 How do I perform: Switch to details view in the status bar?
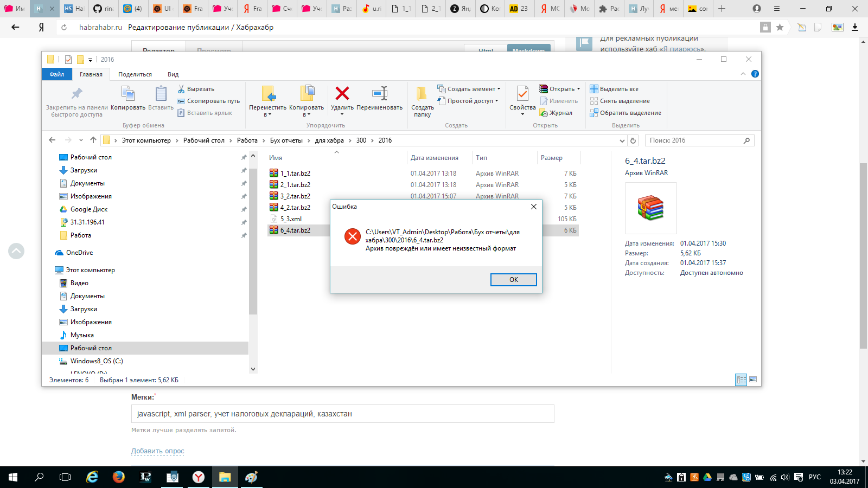[741, 380]
